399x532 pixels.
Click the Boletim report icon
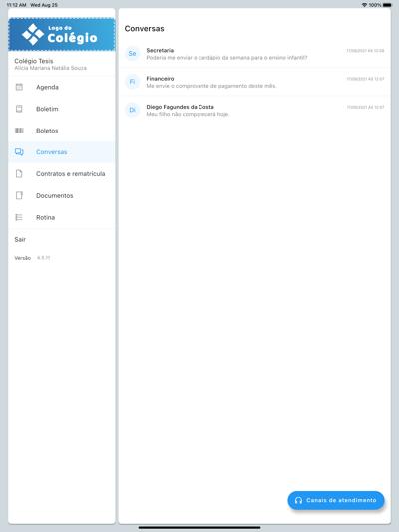pyautogui.click(x=19, y=109)
